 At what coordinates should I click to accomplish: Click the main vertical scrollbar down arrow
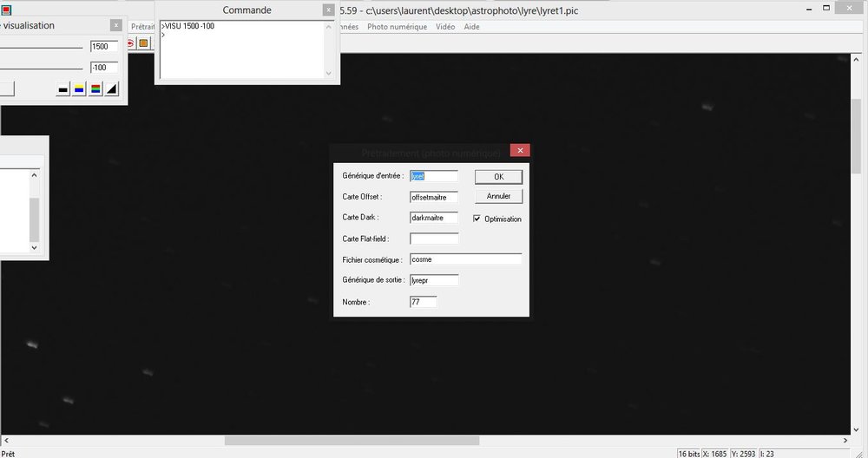click(x=857, y=429)
